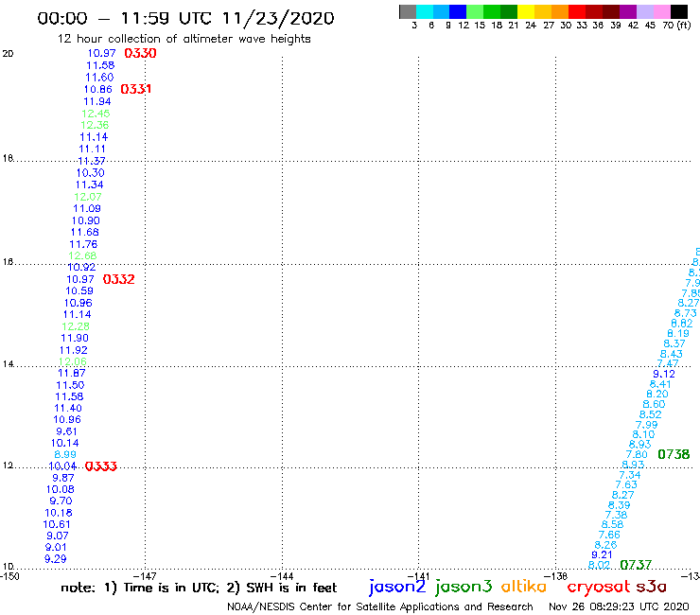Click the wave height value 11.94
The width and height of the screenshot is (700, 615).
[97, 101]
